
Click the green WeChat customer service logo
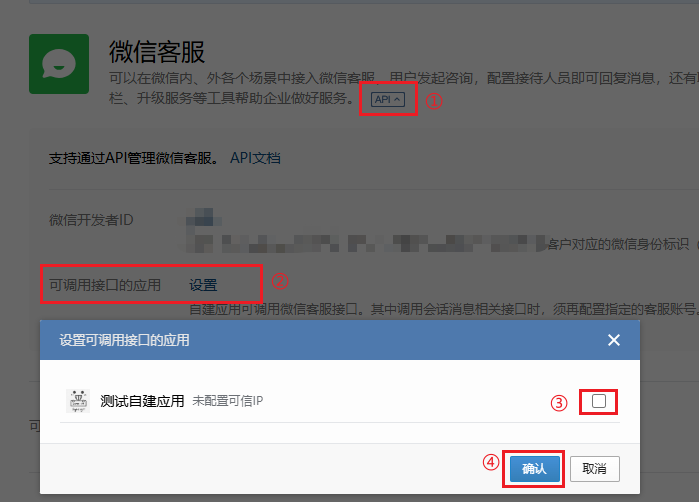click(59, 64)
